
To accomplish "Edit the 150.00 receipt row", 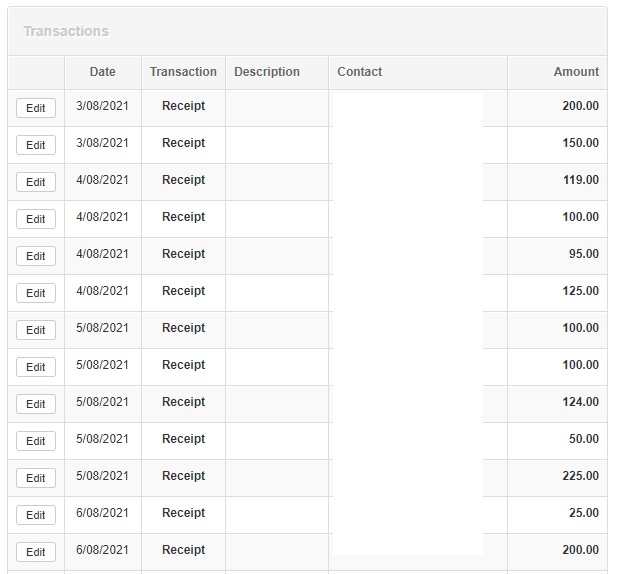I will pyautogui.click(x=36, y=145).
